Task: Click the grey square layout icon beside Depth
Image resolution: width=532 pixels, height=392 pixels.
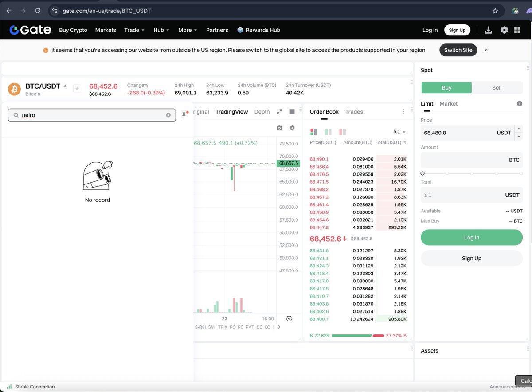Action: point(292,112)
